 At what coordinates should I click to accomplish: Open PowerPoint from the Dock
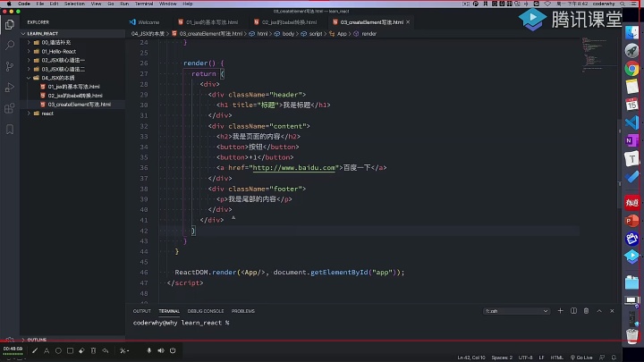(x=631, y=221)
